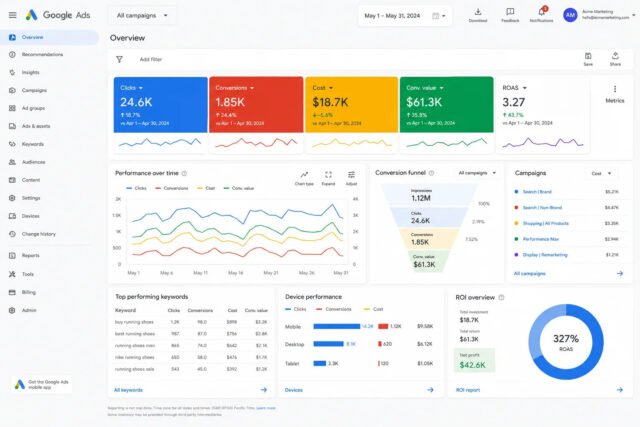Screen dimensions: 640x427
Task: Click the AM account avatar
Action: tap(570, 15)
